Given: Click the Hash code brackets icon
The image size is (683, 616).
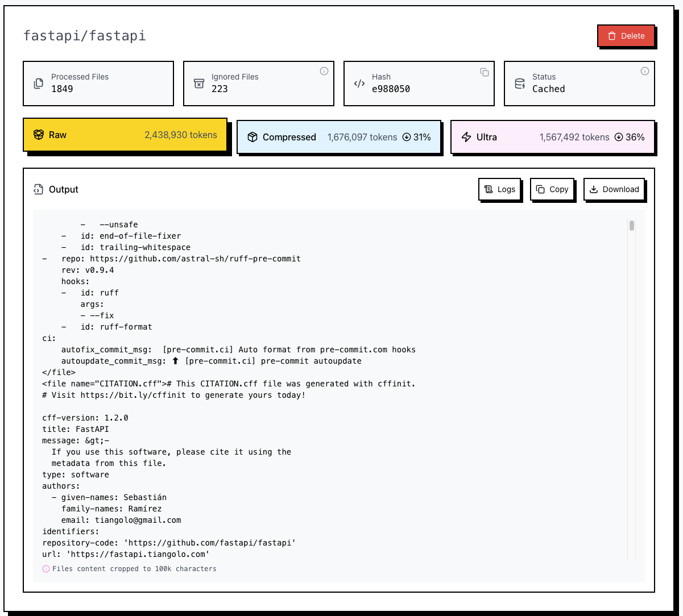Looking at the screenshot, I should point(359,84).
